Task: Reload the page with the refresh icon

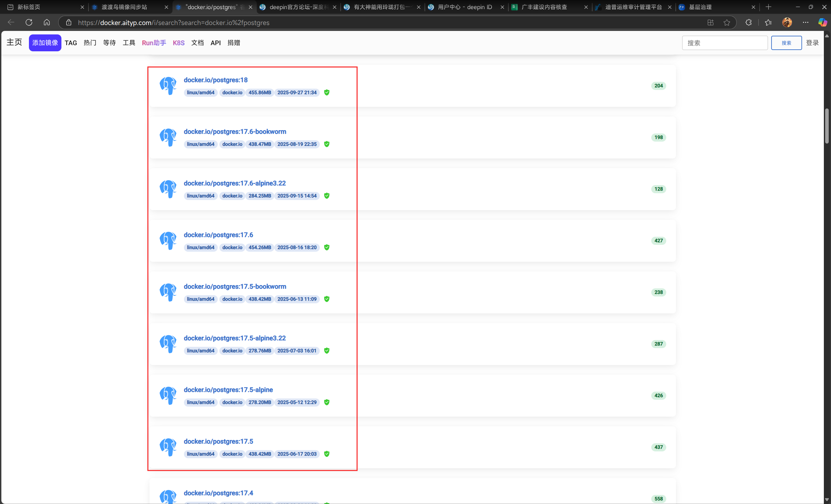Action: pos(29,23)
